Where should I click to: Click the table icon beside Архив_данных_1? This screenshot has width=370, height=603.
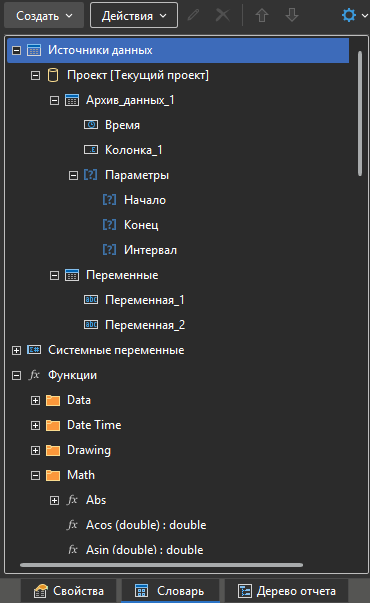point(72,100)
